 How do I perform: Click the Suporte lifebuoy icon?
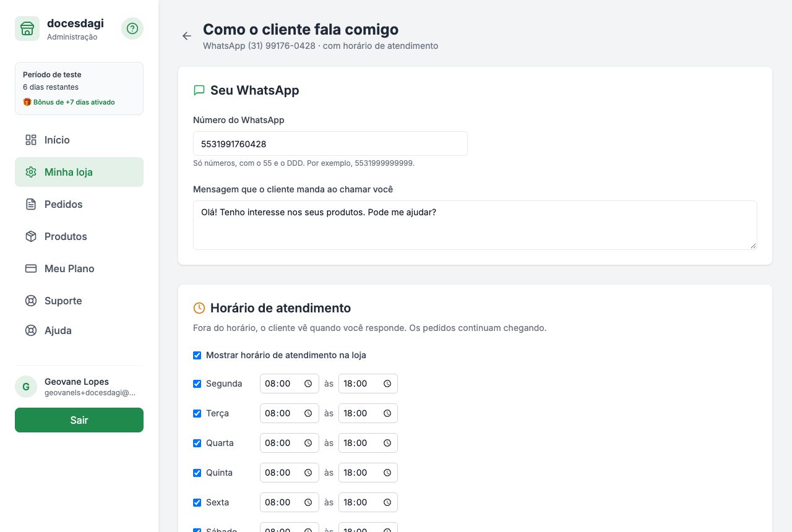click(x=31, y=301)
